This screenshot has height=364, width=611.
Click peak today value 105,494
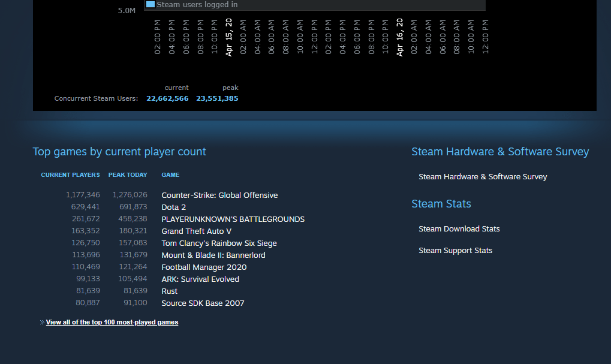133,279
